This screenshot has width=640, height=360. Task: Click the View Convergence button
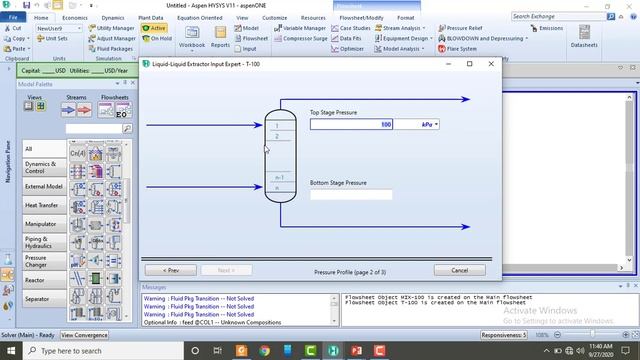(84, 335)
